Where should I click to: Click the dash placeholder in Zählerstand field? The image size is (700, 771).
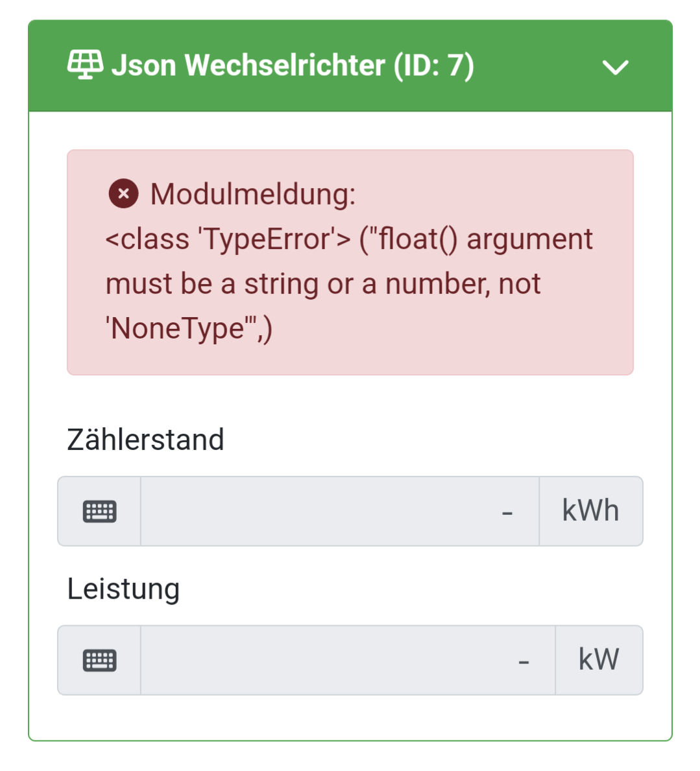(507, 513)
